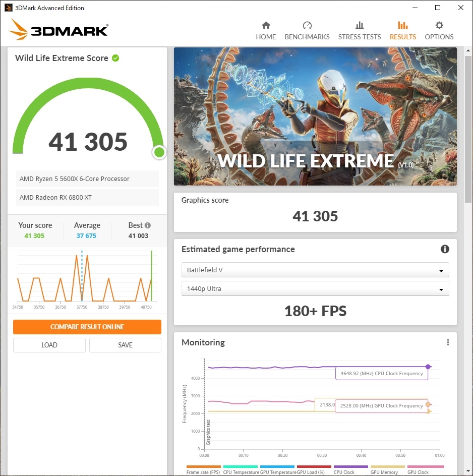
Task: Click the Wild Life Extreme Score heading
Action: pos(62,58)
